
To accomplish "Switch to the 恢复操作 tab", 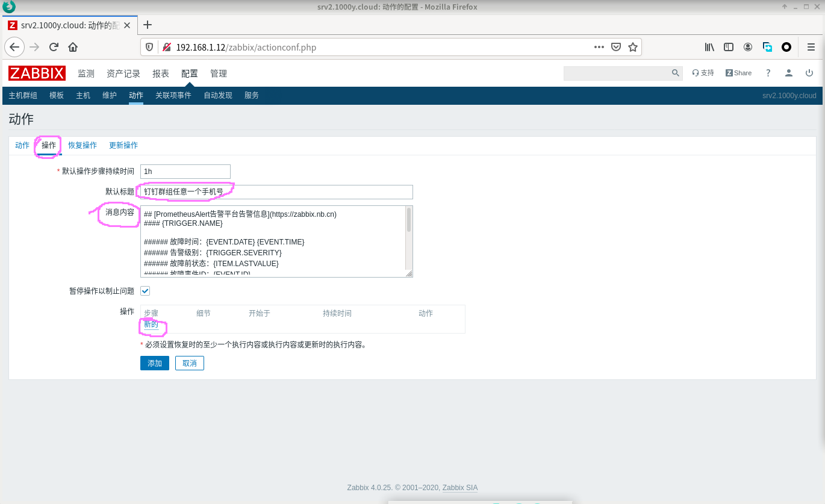I will click(82, 145).
